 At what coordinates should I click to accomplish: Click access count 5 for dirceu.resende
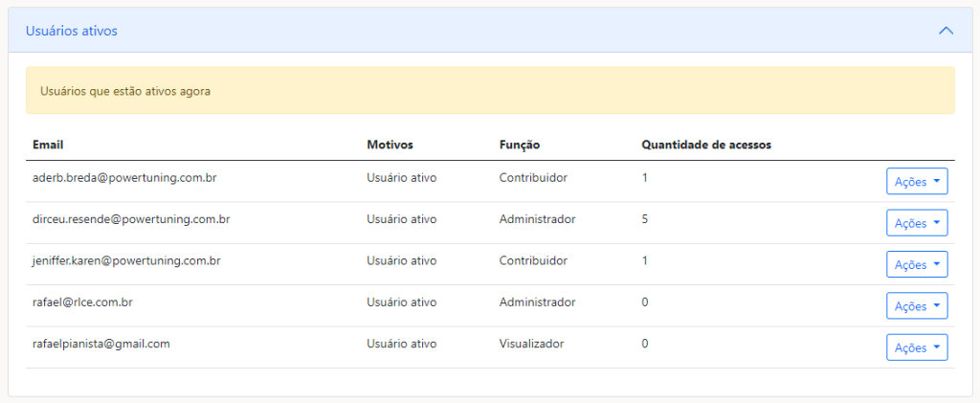coord(645,219)
